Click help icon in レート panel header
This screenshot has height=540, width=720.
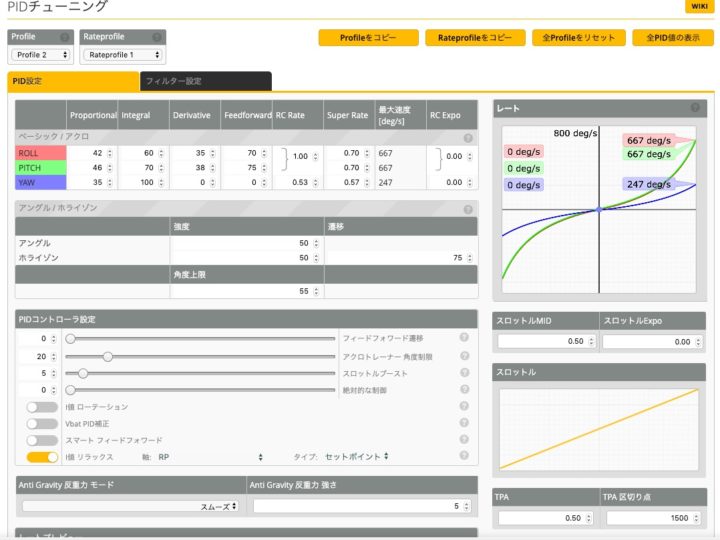pos(695,107)
